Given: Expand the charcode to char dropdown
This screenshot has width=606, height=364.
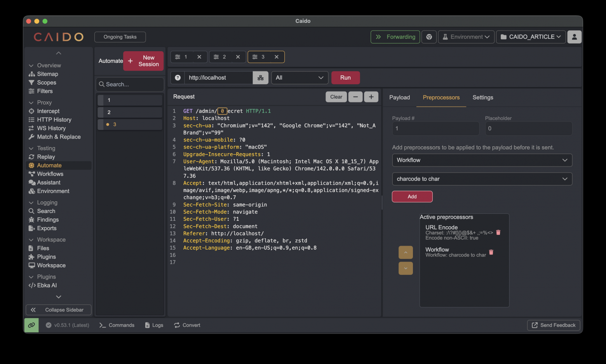Looking at the screenshot, I should (x=482, y=179).
